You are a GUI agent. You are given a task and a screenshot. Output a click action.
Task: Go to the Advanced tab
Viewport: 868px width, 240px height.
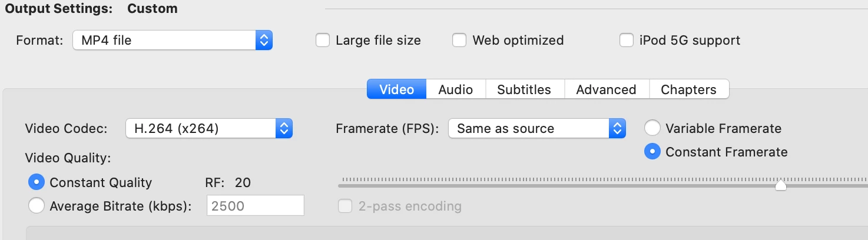point(606,89)
